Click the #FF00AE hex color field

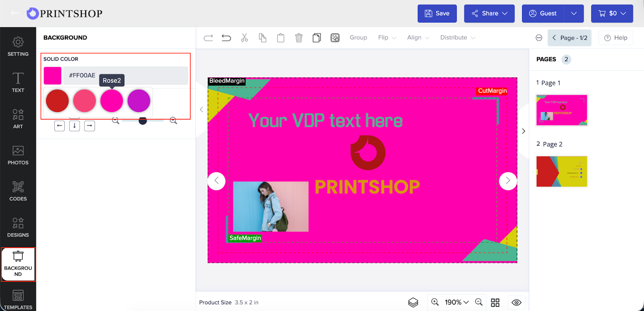coord(126,75)
